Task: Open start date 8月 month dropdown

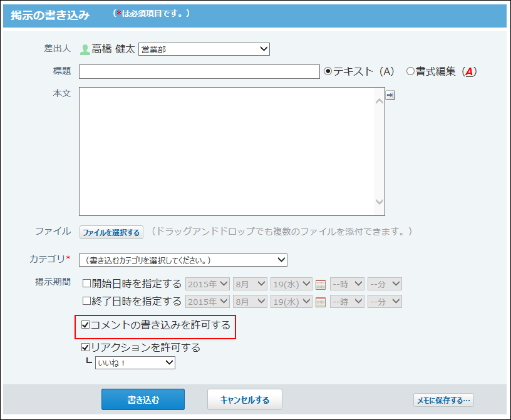Action: [250, 284]
